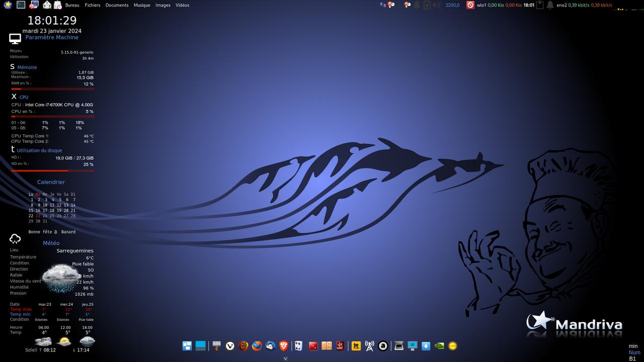Launch Vivaldi browser from dock
The width and height of the screenshot is (644, 362).
pos(230,346)
